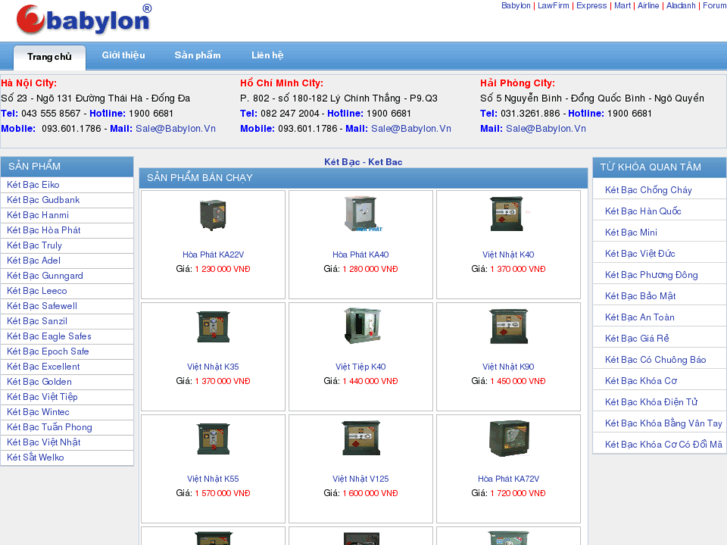Image resolution: width=727 pixels, height=545 pixels.
Task: Go to the LawFirm top link
Action: click(553, 6)
